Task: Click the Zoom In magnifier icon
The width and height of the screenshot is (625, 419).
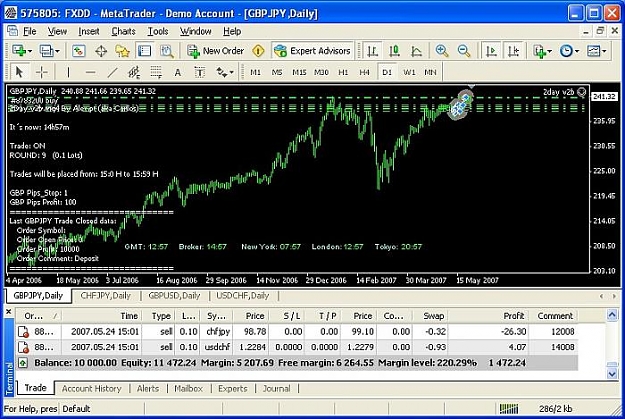Action: tap(442, 51)
